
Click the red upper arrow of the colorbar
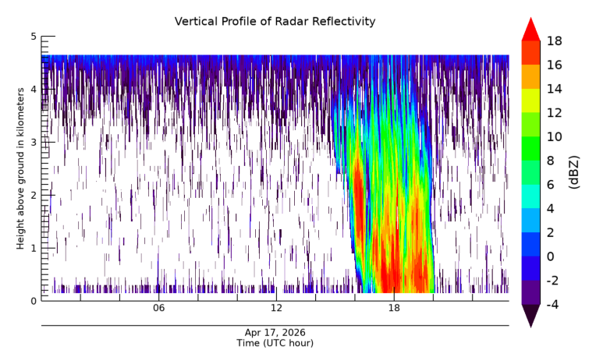[x=530, y=31]
